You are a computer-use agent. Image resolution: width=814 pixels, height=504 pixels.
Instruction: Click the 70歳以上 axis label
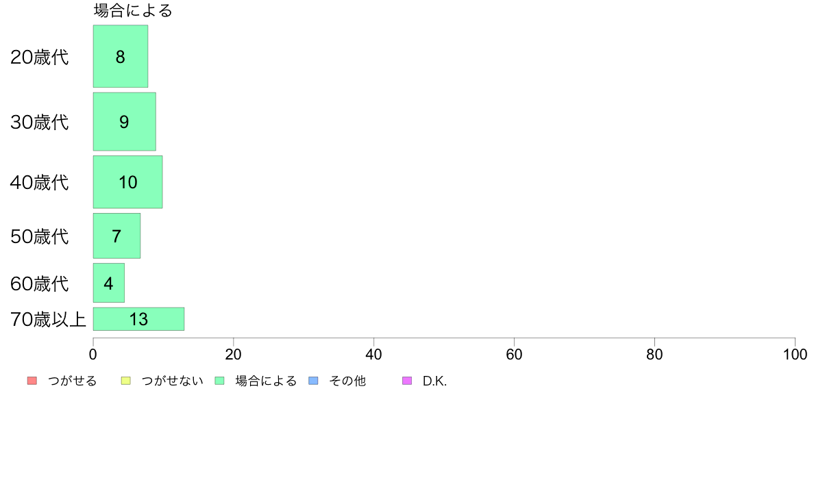pyautogui.click(x=48, y=319)
